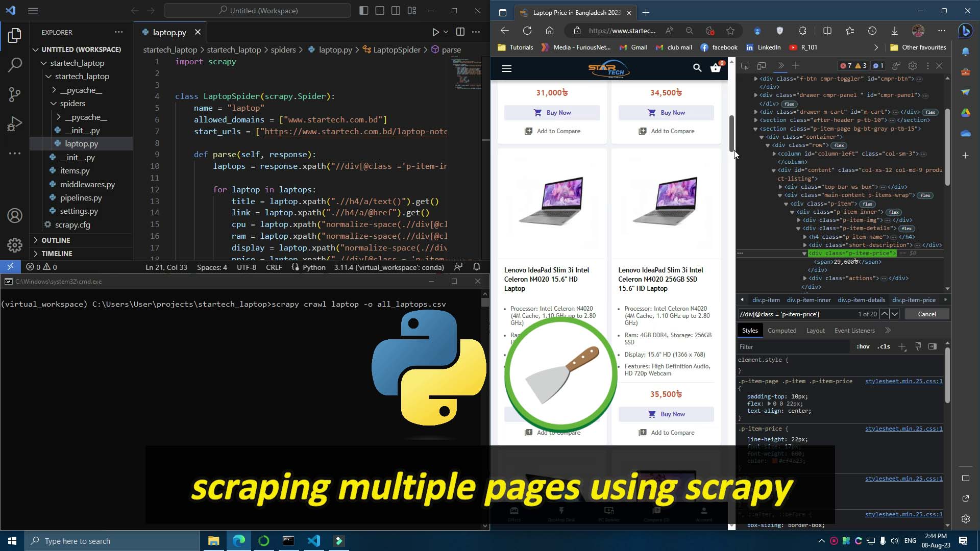This screenshot has width=980, height=551.
Task: Click the notifications bell in VS Code status bar
Action: tap(476, 267)
